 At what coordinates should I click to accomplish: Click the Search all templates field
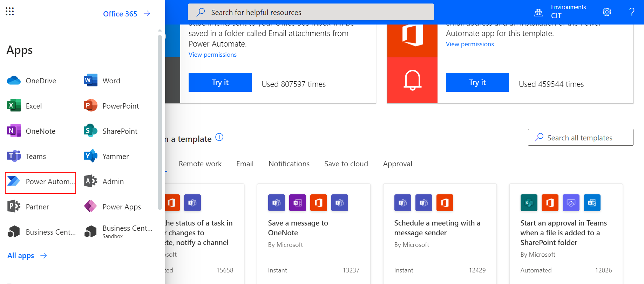581,137
